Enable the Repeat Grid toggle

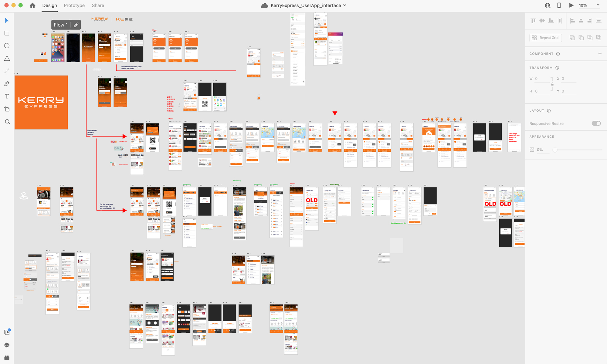point(545,38)
